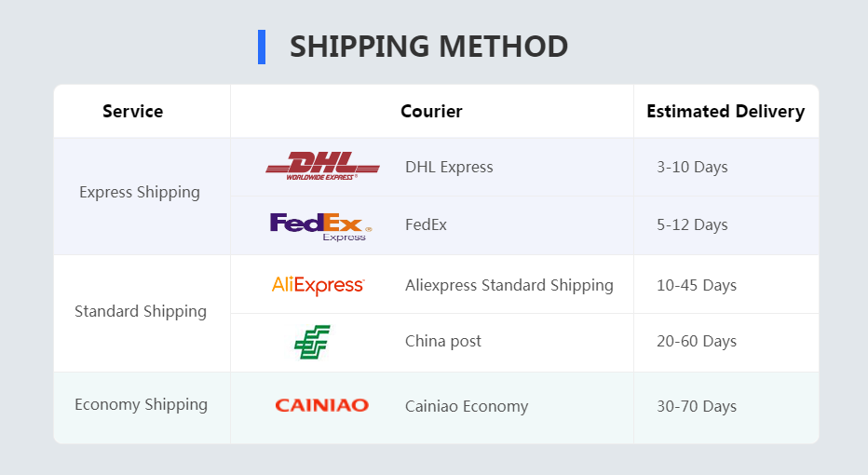
Task: Click the green China Post logo
Action: point(312,342)
